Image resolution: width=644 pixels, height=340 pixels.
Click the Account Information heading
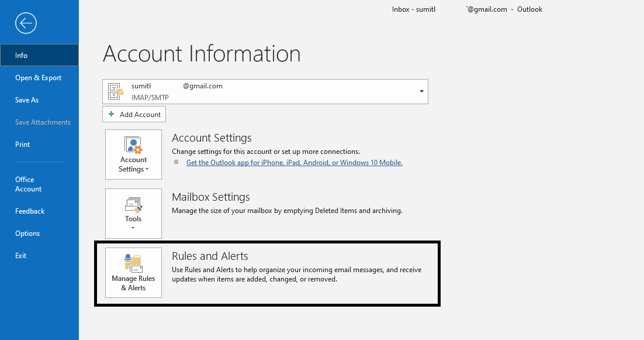click(202, 54)
